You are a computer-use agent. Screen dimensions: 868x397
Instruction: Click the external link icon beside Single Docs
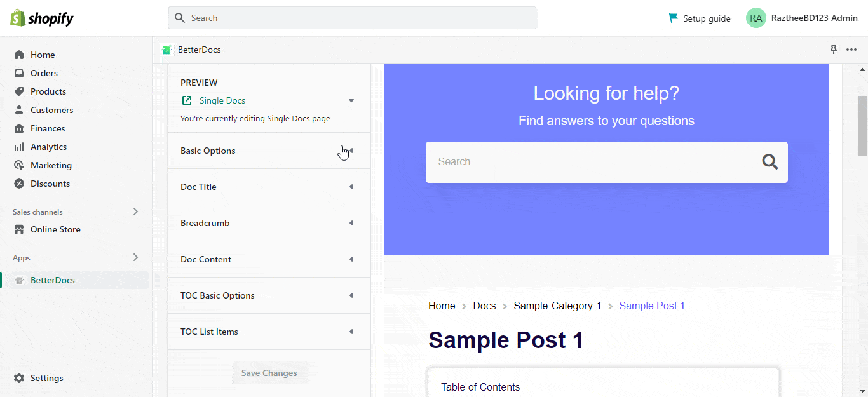pyautogui.click(x=187, y=100)
